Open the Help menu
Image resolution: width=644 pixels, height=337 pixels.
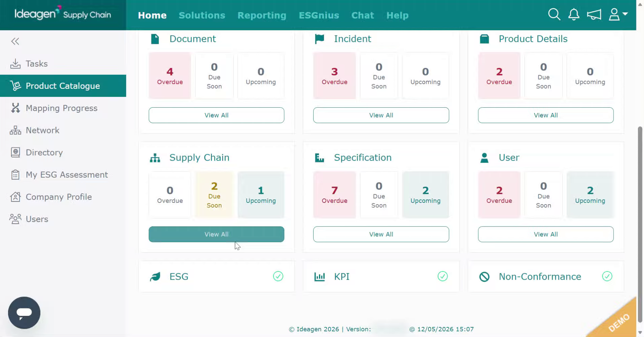point(397,15)
